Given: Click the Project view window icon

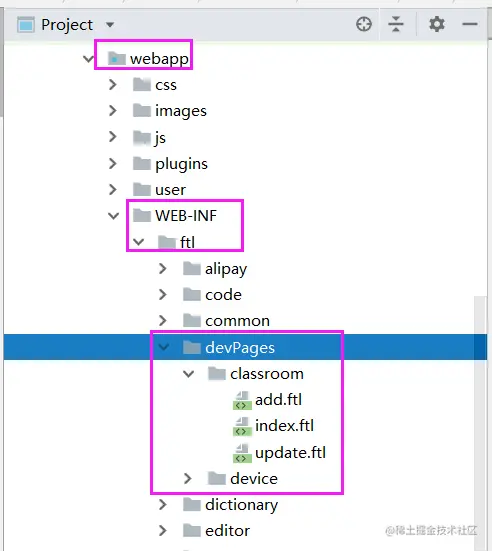Looking at the screenshot, I should coord(26,25).
